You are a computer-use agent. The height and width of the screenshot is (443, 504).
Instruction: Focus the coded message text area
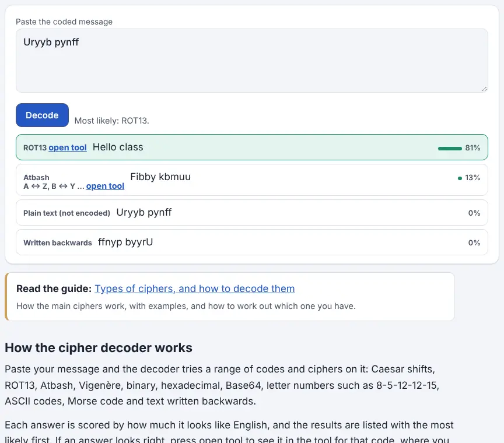251,61
